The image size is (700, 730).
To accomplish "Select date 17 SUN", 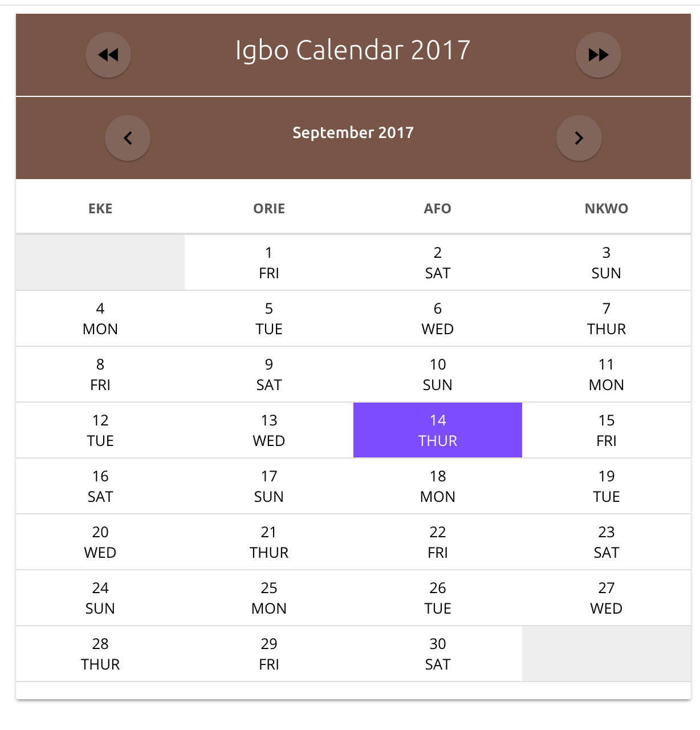I will click(269, 486).
